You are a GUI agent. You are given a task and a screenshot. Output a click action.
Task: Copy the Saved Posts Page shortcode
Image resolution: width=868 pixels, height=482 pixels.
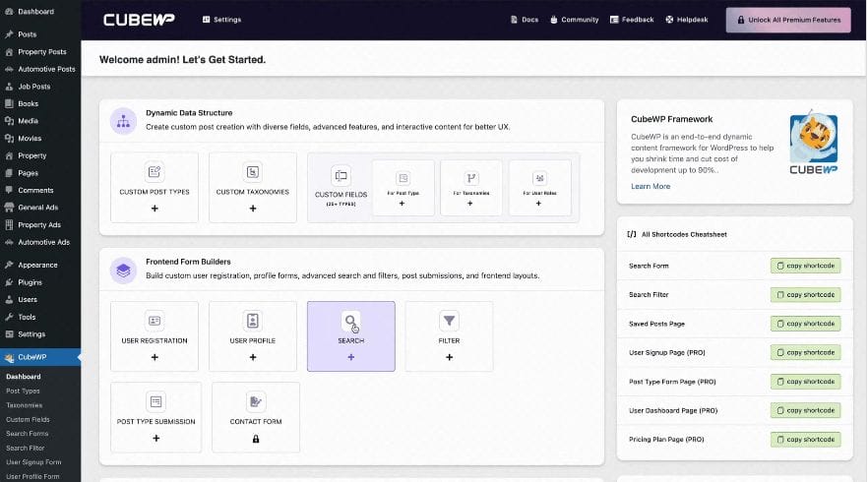805,324
